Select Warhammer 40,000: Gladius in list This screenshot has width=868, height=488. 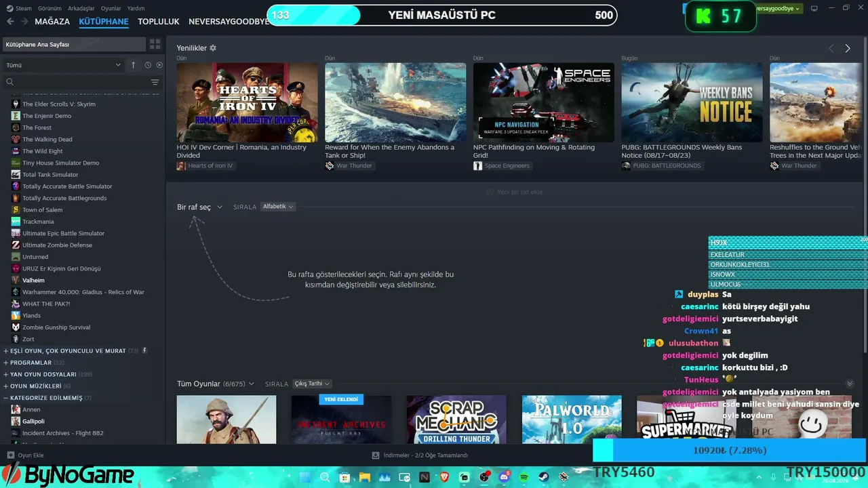[83, 292]
